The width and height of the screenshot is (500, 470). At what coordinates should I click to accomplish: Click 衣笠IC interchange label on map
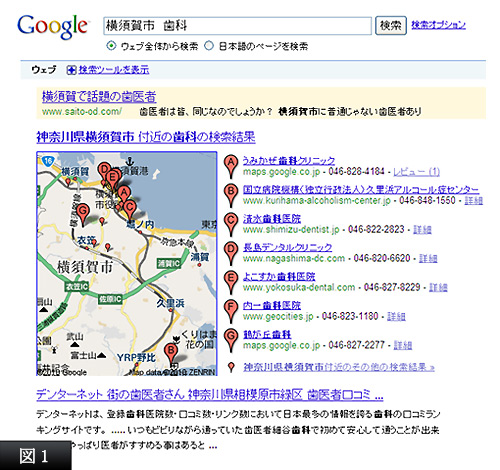[x=77, y=286]
